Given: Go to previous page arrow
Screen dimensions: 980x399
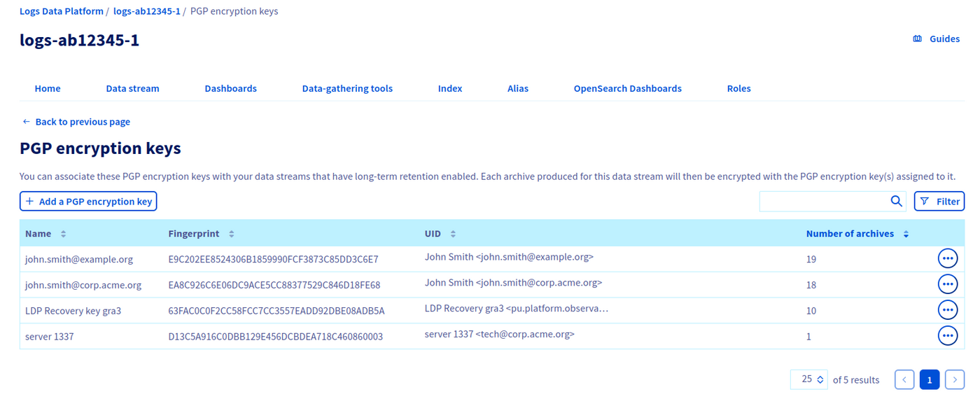Looking at the screenshot, I should 904,379.
